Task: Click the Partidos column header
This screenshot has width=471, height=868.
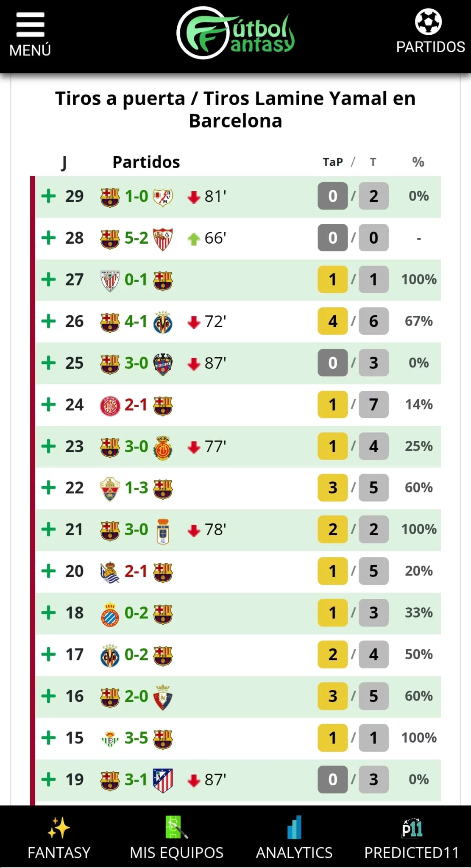Action: pyautogui.click(x=146, y=162)
